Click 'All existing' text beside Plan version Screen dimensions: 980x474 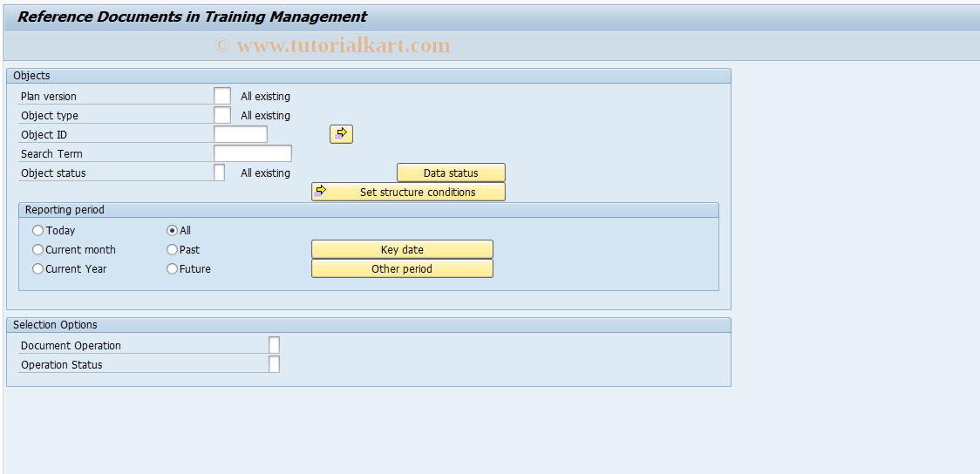(265, 97)
